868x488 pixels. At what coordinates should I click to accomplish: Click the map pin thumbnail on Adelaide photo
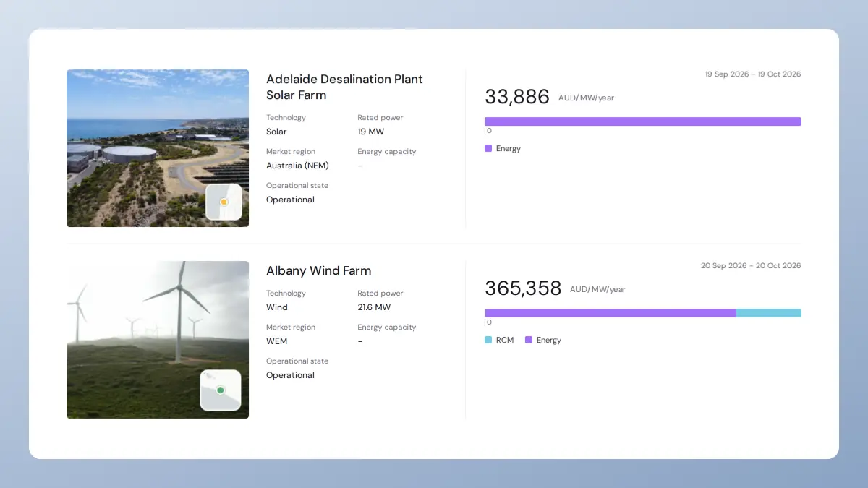coord(224,202)
